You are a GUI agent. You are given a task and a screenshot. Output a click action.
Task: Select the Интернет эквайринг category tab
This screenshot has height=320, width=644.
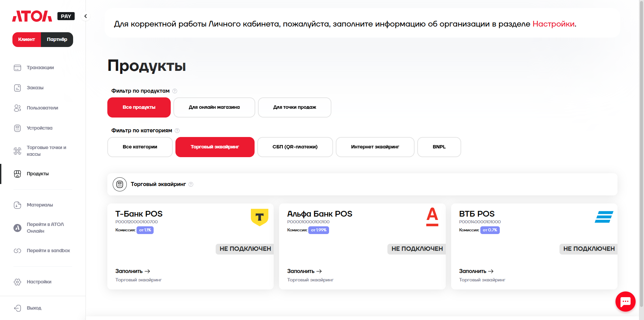375,147
